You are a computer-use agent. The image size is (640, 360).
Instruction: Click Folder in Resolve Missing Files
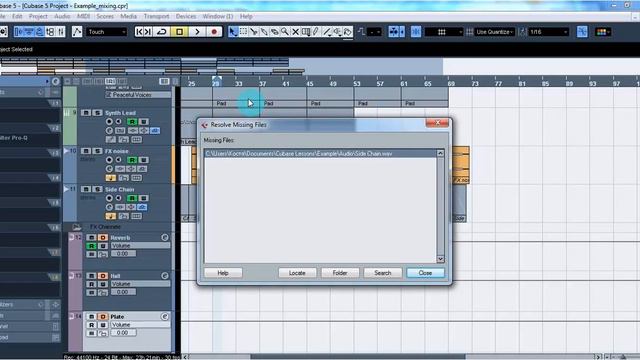340,273
